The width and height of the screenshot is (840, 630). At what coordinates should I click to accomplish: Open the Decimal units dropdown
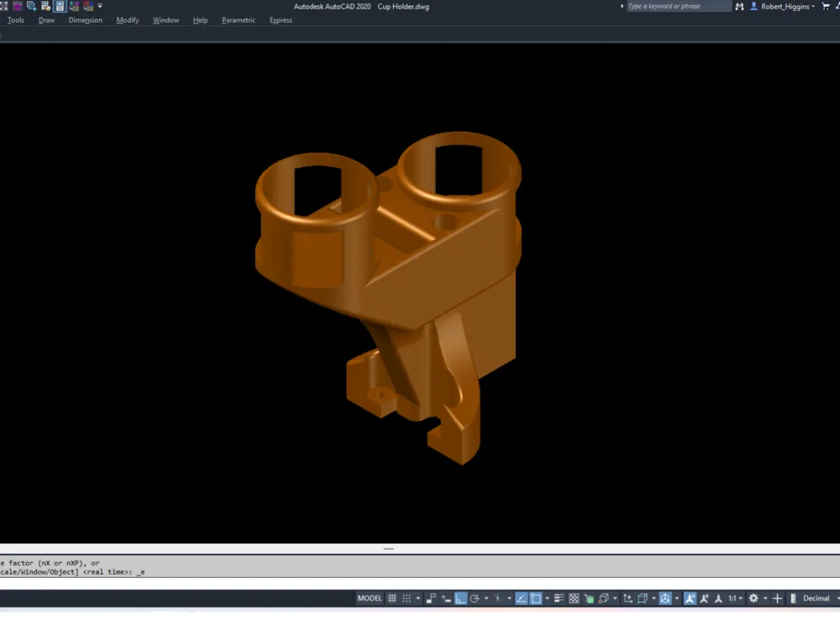816,598
